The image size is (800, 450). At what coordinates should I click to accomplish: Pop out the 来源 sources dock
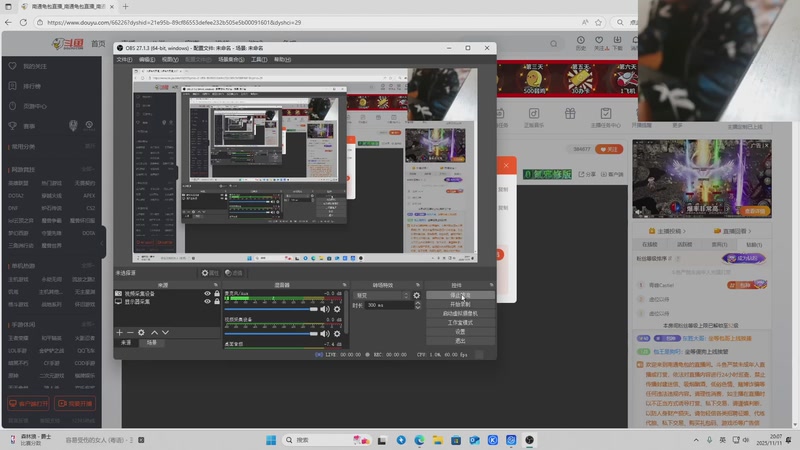[216, 285]
